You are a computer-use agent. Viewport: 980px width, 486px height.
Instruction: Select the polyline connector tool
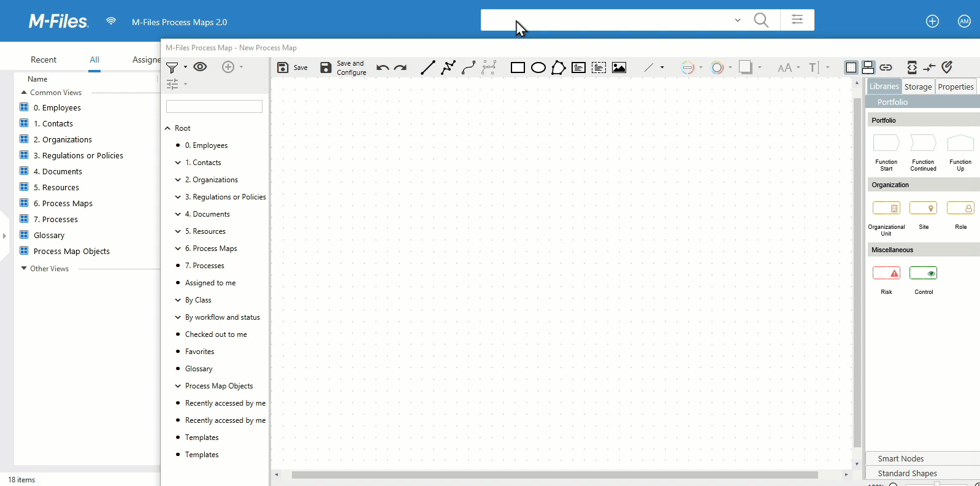[x=448, y=67]
